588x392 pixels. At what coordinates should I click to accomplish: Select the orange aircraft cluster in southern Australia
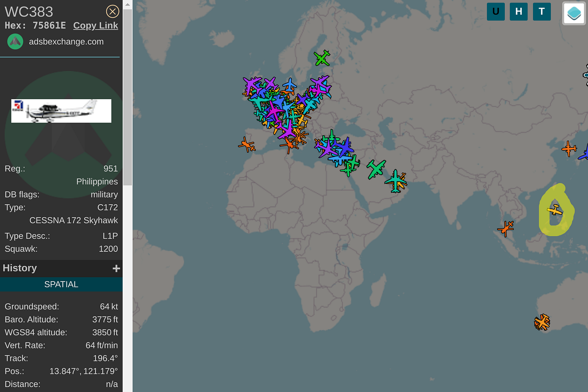tap(542, 322)
